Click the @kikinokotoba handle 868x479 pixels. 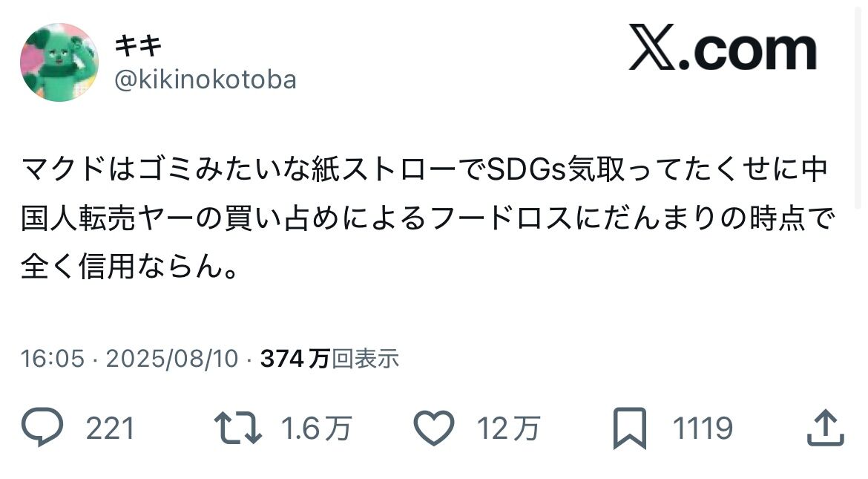pyautogui.click(x=206, y=80)
